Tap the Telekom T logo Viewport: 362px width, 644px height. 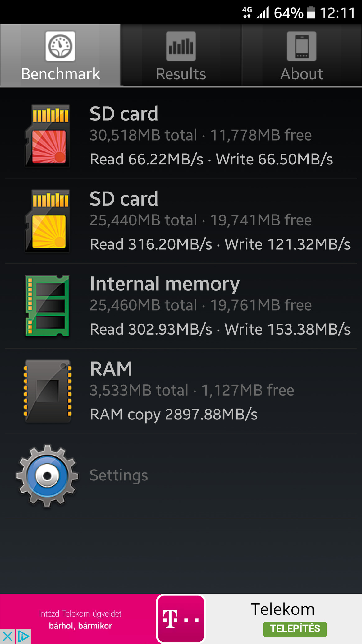(x=181, y=619)
